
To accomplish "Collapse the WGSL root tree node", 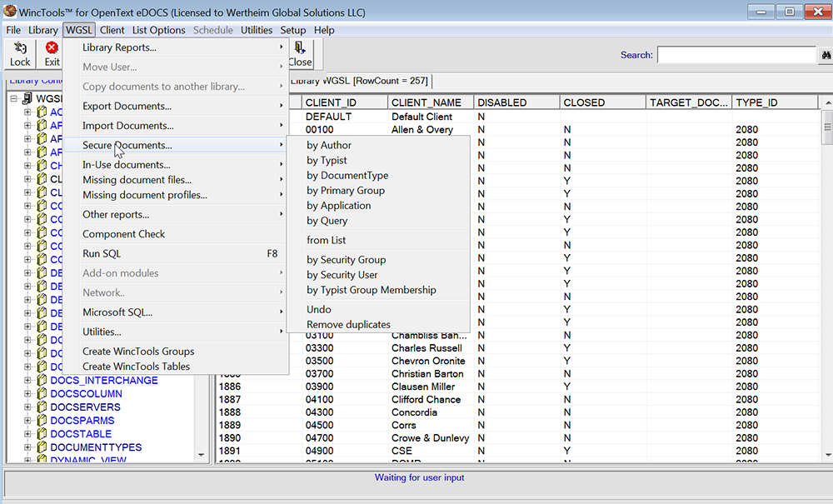I will (x=14, y=99).
